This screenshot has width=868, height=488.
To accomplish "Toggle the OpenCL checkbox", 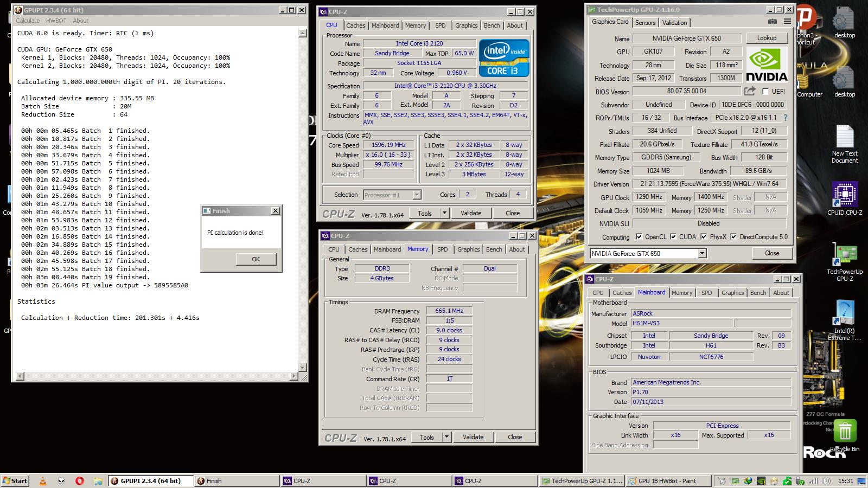I will [x=639, y=237].
